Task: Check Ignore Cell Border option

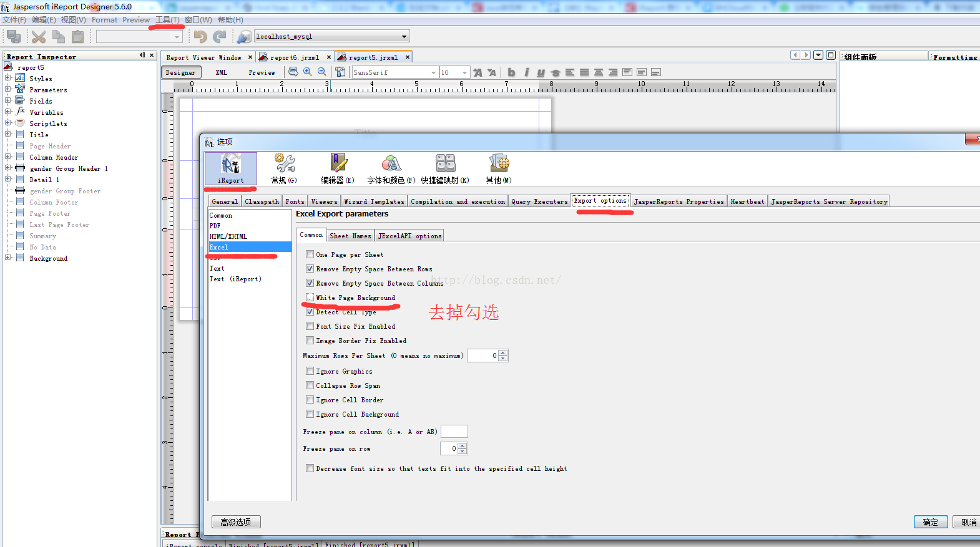Action: click(310, 400)
